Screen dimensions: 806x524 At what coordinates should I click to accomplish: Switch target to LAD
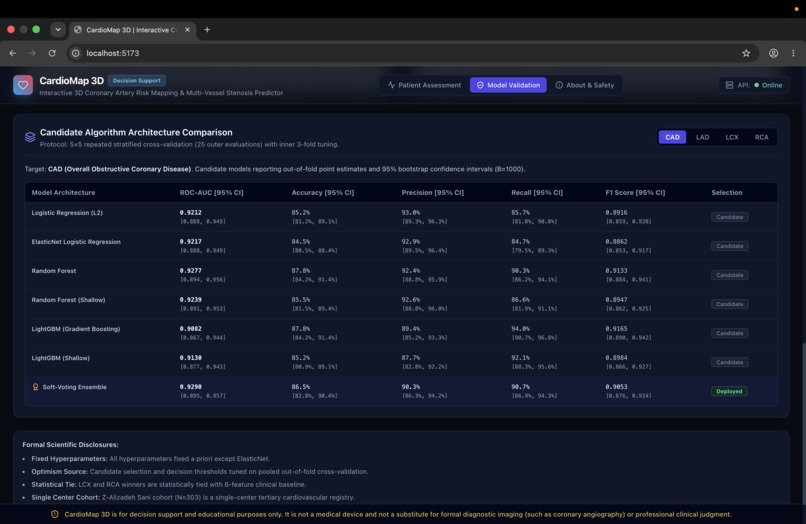click(x=702, y=137)
